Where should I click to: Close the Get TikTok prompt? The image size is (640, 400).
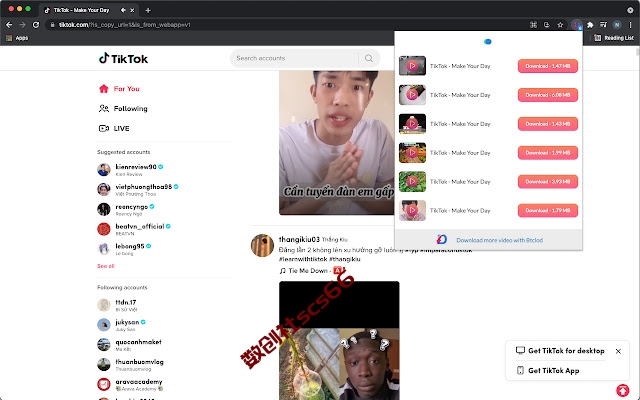click(618, 351)
